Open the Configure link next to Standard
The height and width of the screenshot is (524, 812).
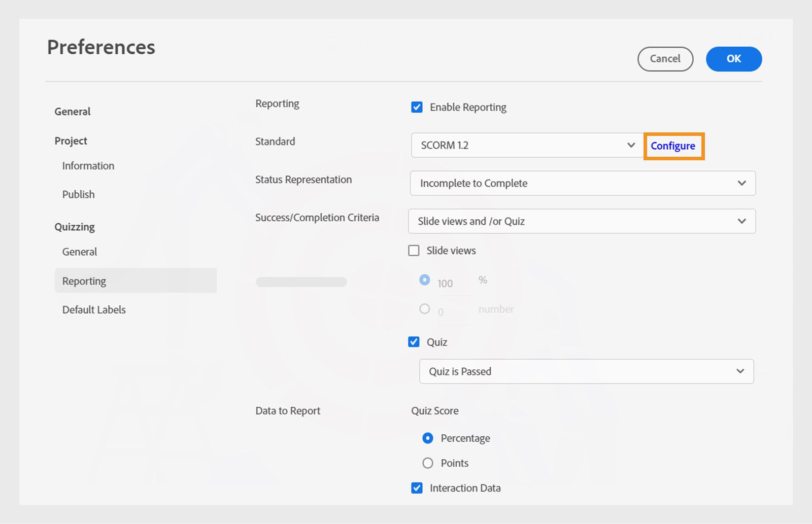point(673,146)
